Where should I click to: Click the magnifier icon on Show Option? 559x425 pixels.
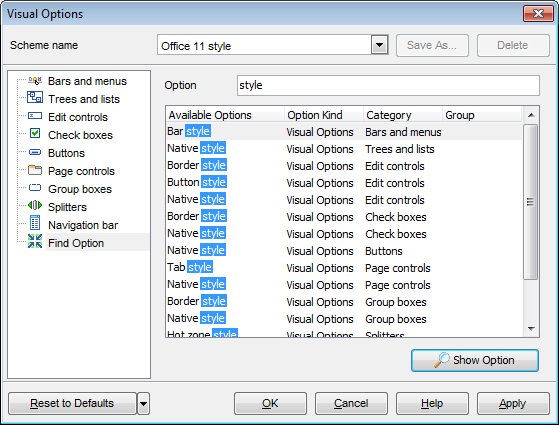442,360
